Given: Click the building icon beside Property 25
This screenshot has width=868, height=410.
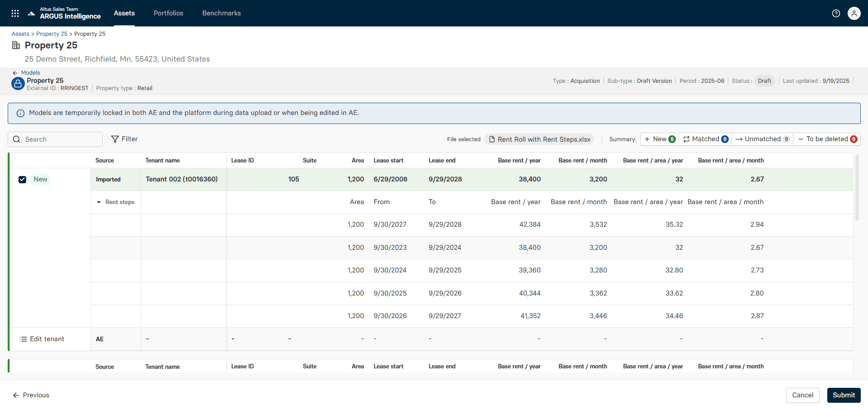Looking at the screenshot, I should [16, 45].
